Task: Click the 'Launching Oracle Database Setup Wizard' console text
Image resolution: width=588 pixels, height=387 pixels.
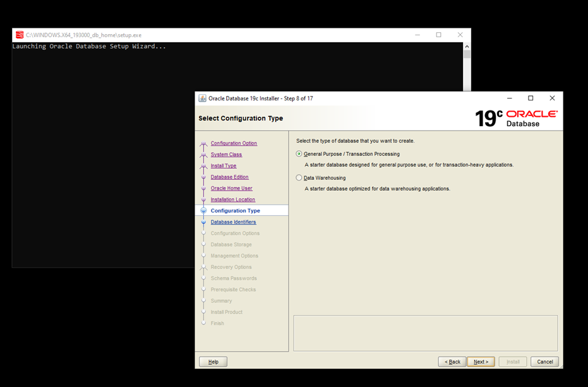Action: coord(89,47)
